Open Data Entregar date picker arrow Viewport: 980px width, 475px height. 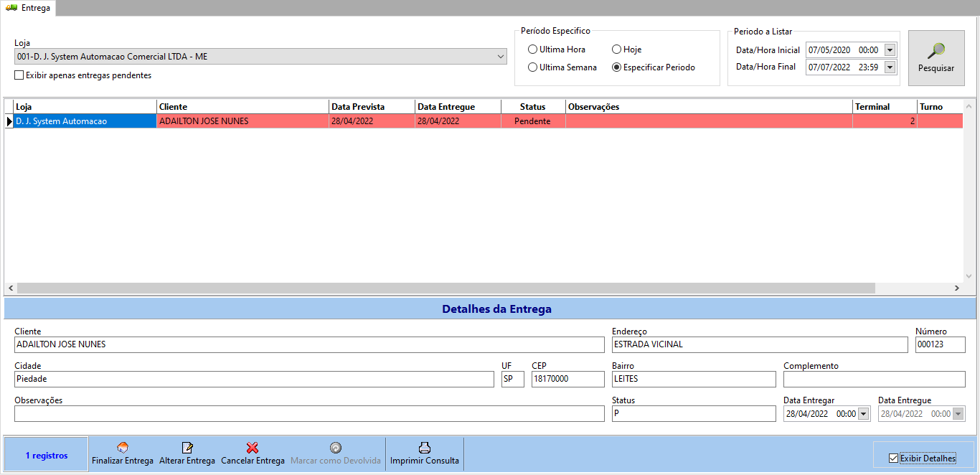pos(863,414)
